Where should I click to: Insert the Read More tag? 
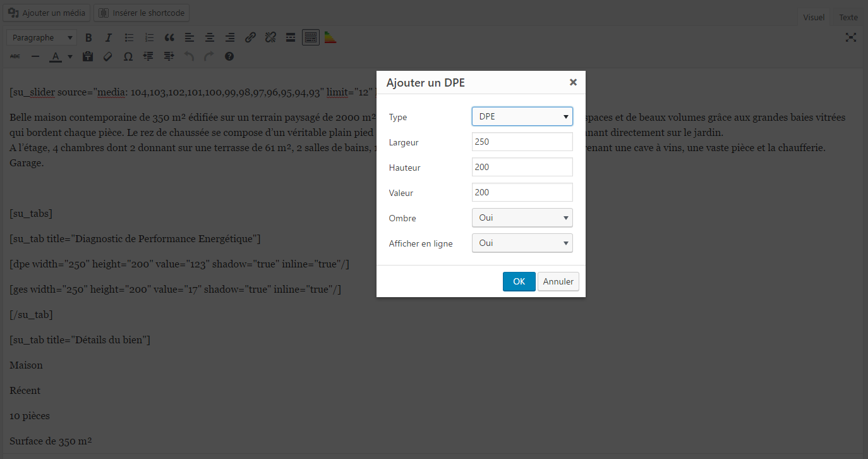tap(291, 38)
